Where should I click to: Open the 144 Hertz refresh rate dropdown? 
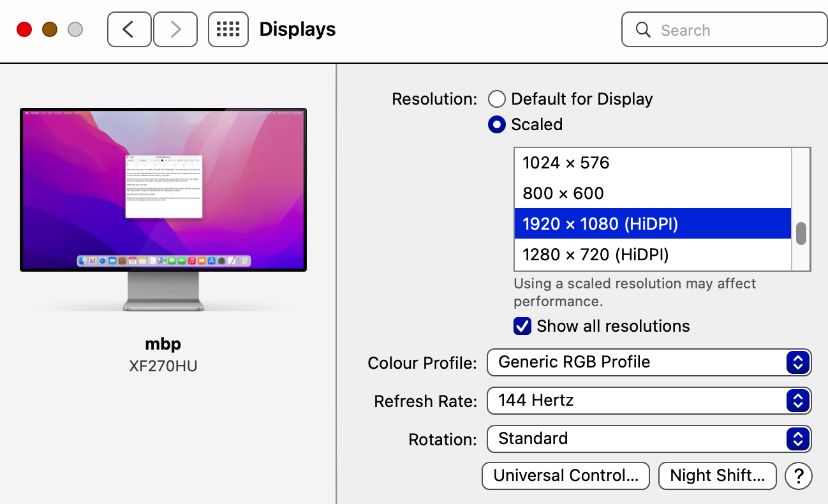click(638, 401)
